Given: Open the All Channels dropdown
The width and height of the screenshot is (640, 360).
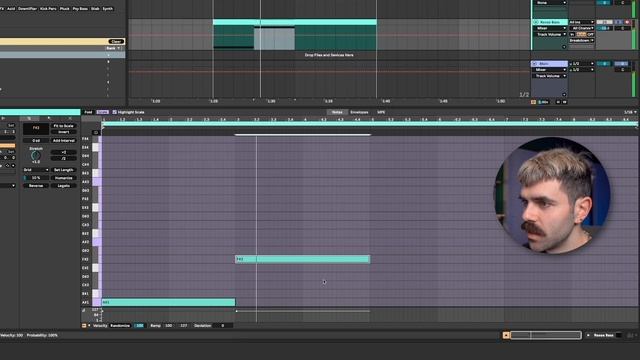Looking at the screenshot, I should pyautogui.click(x=582, y=28).
